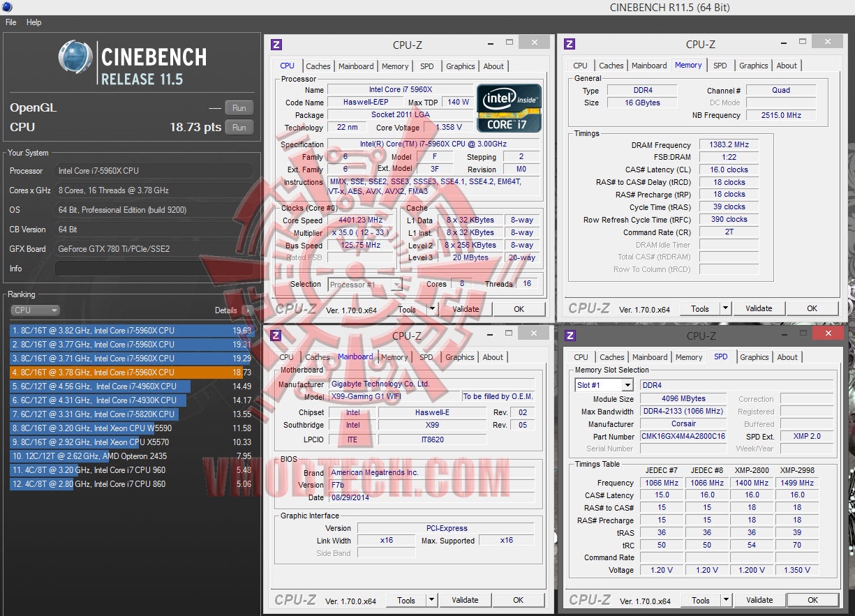855x616 pixels.
Task: Select ranking row 1 at 3.82 GHz
Action: 131,331
